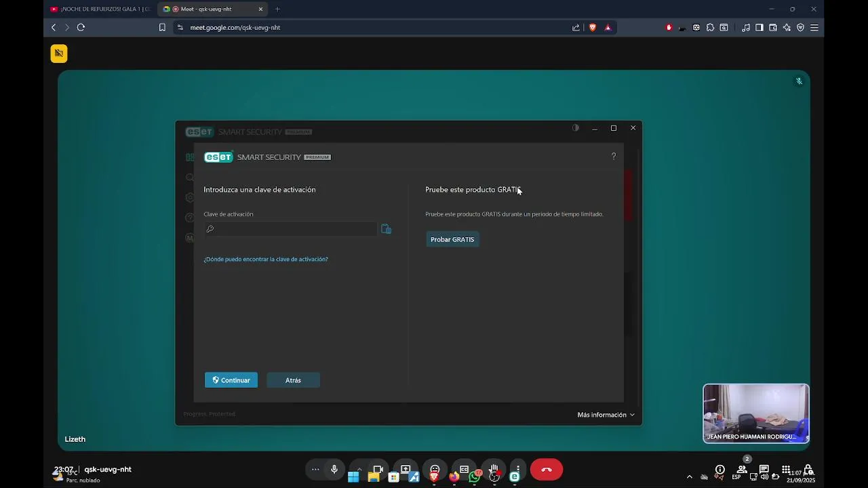868x488 pixels.
Task: Open a new browser tab
Action: click(277, 9)
